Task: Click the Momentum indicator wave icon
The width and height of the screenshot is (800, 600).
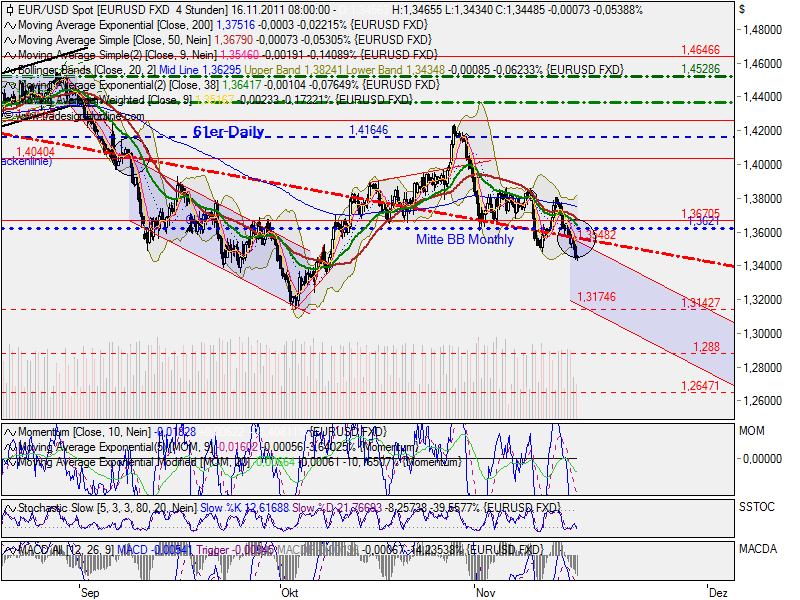Action: tap(9, 434)
